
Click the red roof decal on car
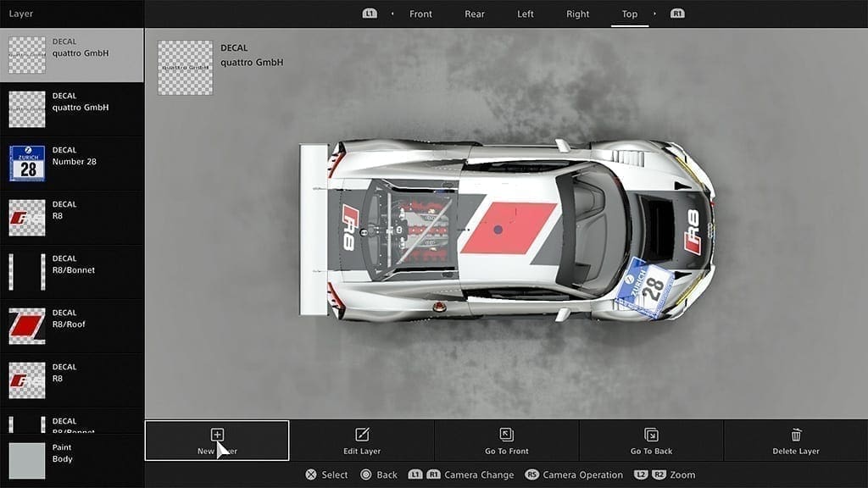(507, 229)
